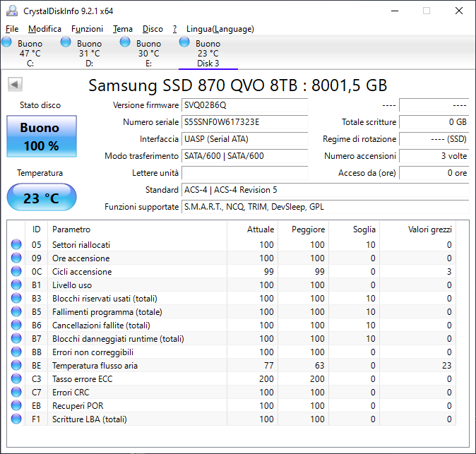Screen dimensions: 476x454
Task: Open the Disco menu
Action: click(x=153, y=29)
